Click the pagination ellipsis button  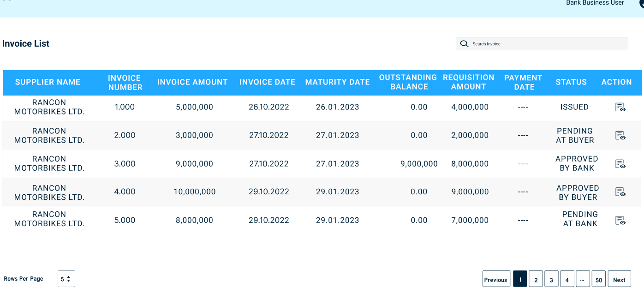pyautogui.click(x=583, y=279)
